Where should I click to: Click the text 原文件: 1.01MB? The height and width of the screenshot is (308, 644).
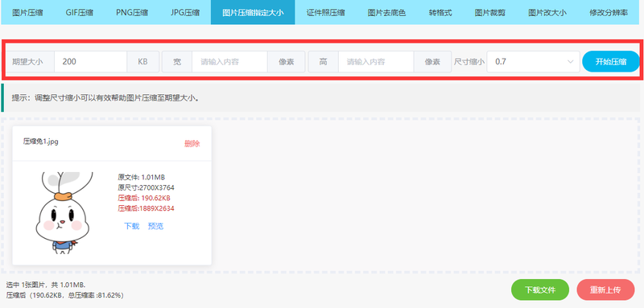click(142, 177)
